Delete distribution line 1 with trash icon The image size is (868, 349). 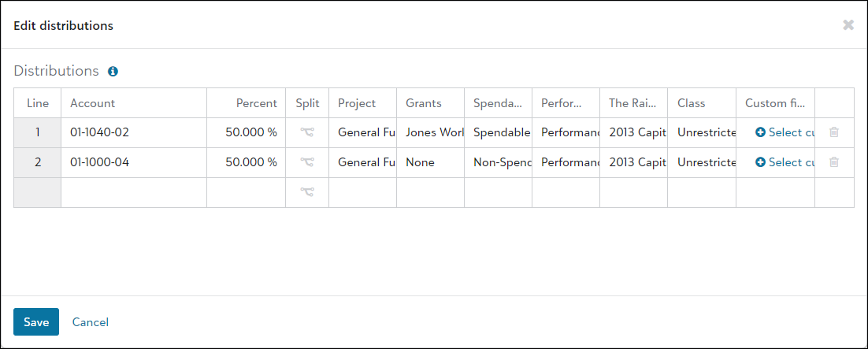tap(834, 132)
